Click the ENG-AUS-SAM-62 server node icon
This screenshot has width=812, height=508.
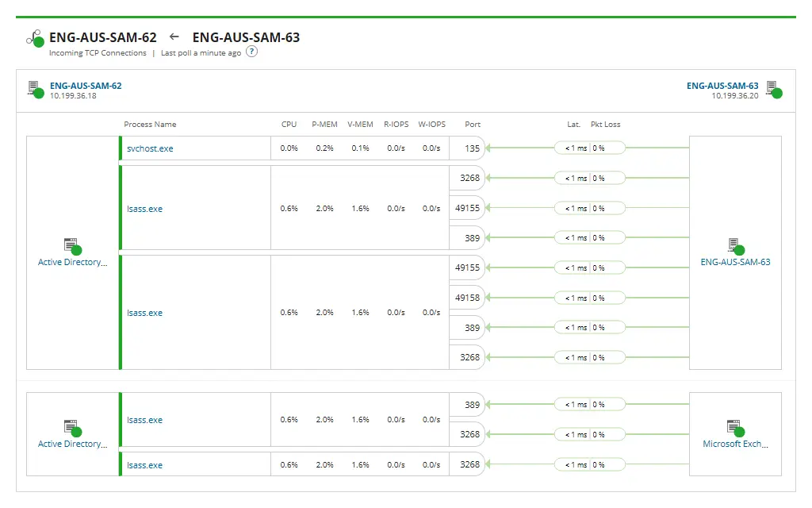34,89
